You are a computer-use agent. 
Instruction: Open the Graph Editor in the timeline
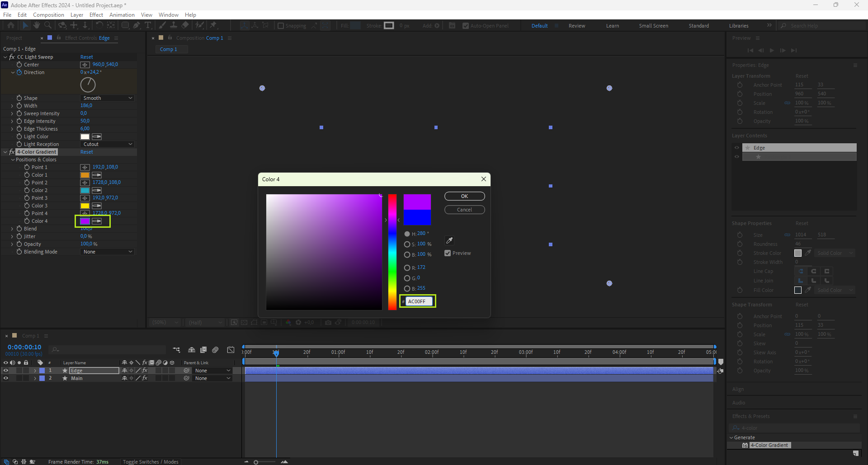tap(231, 350)
